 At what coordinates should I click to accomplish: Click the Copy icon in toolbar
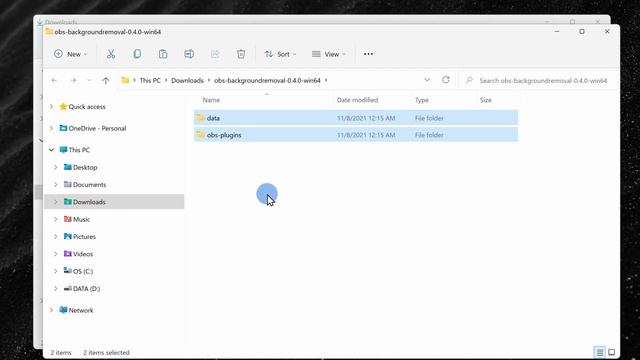pos(137,54)
